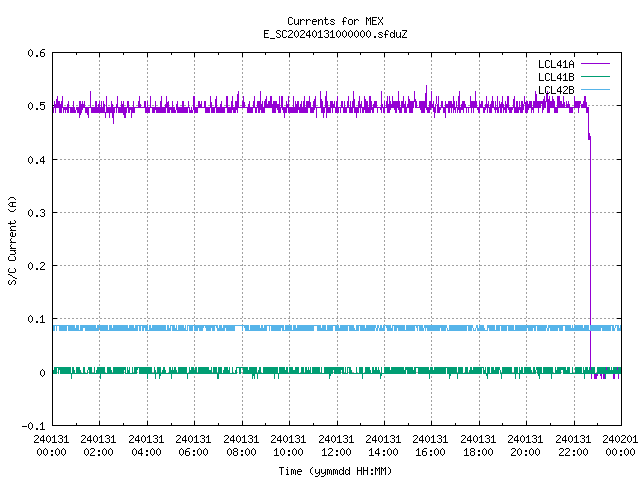This screenshot has height=480, width=640.
Task: Click the y-axis tick value 0.3
Action: click(x=36, y=213)
